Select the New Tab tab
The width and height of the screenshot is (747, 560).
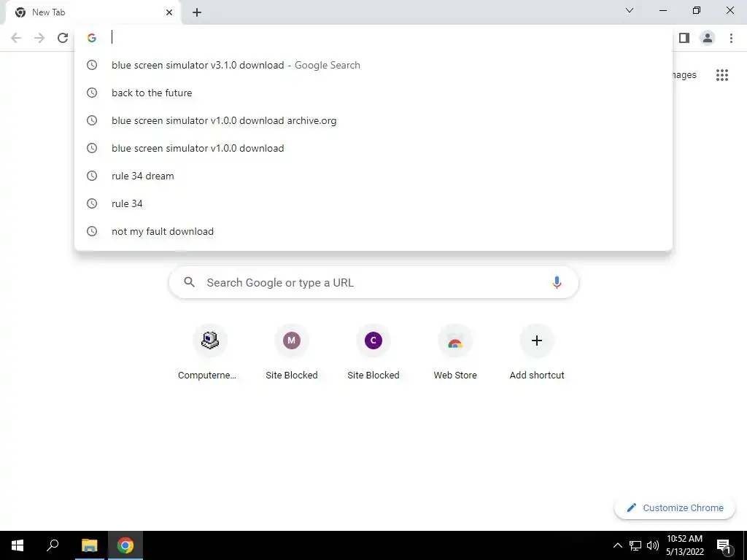(x=93, y=12)
